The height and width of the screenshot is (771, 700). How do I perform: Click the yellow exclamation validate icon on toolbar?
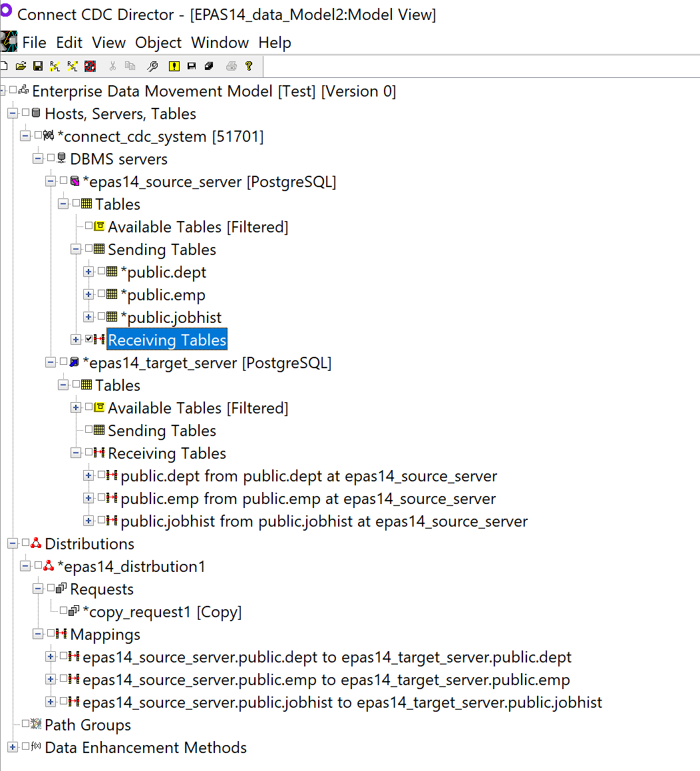[x=174, y=66]
